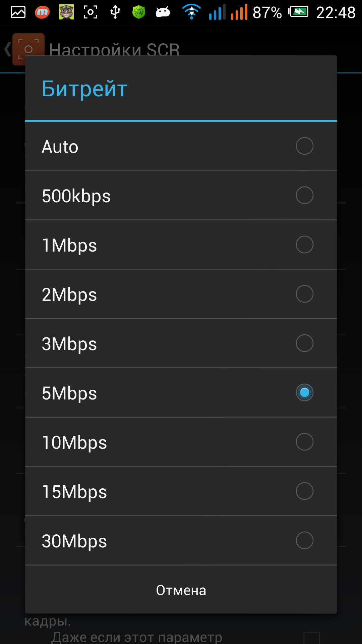Tap the SCR screen recorder status icon
Image resolution: width=362 pixels, height=644 pixels.
tap(90, 12)
